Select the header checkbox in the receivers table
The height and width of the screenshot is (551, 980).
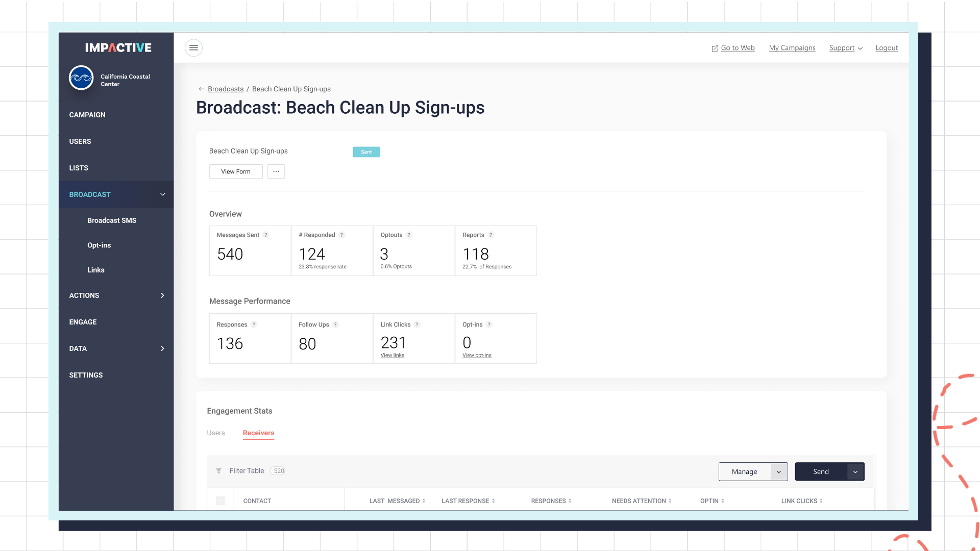pyautogui.click(x=220, y=500)
